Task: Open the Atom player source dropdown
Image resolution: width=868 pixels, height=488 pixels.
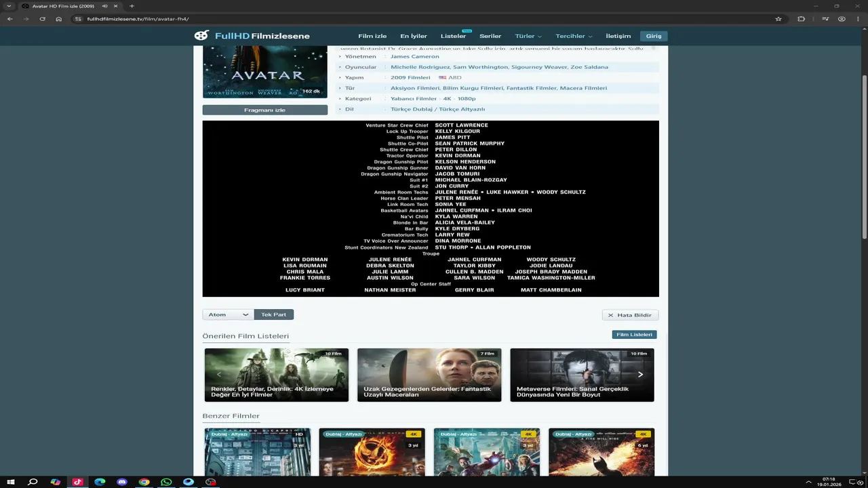Action: tap(228, 314)
